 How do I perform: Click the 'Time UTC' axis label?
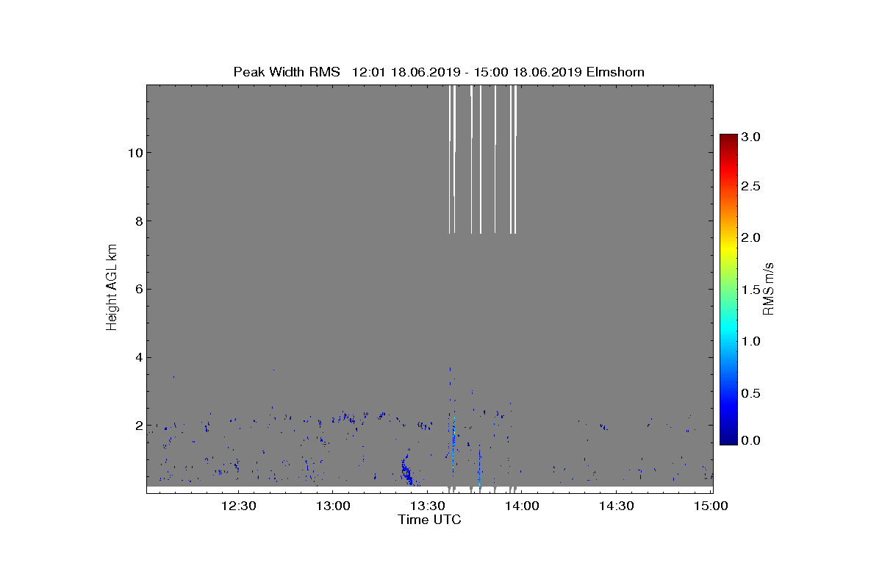pyautogui.click(x=429, y=520)
